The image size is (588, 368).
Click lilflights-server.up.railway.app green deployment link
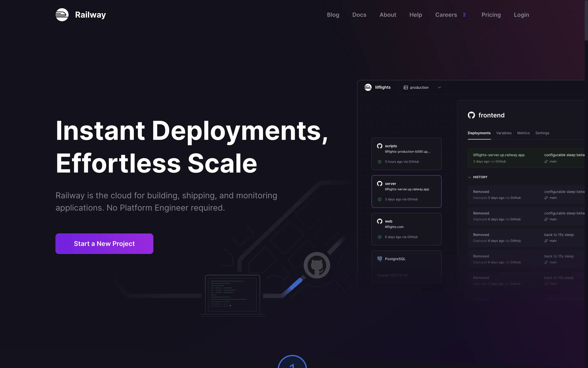click(x=499, y=155)
